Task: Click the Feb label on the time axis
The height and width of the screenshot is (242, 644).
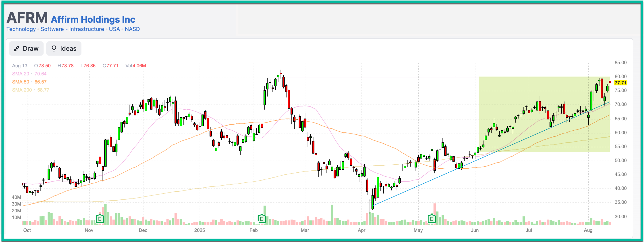Action: (x=254, y=230)
